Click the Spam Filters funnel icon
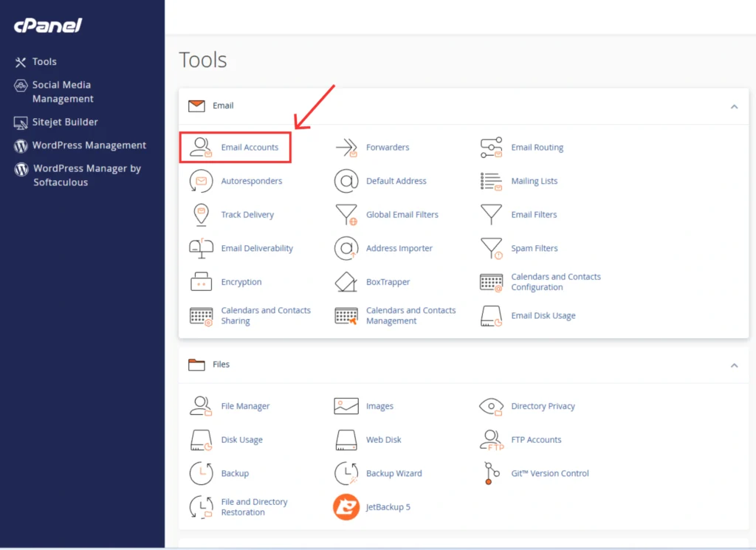The width and height of the screenshot is (756, 550). coord(491,248)
